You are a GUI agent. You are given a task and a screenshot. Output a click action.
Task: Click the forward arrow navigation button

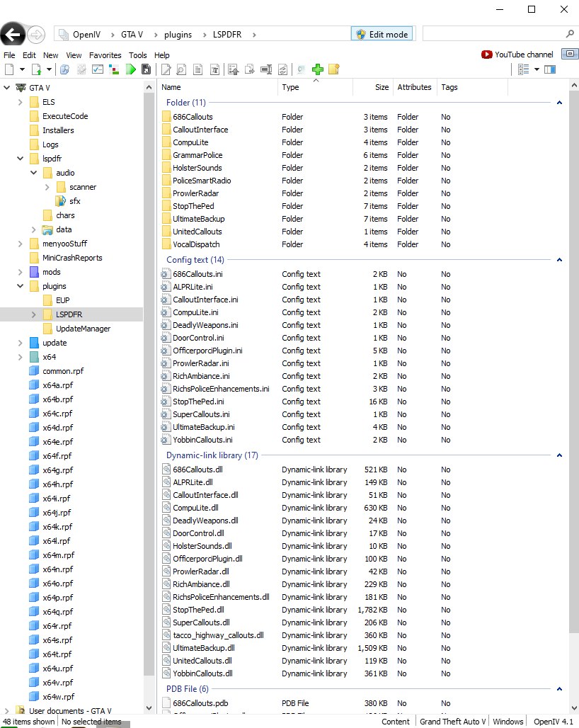pyautogui.click(x=36, y=35)
